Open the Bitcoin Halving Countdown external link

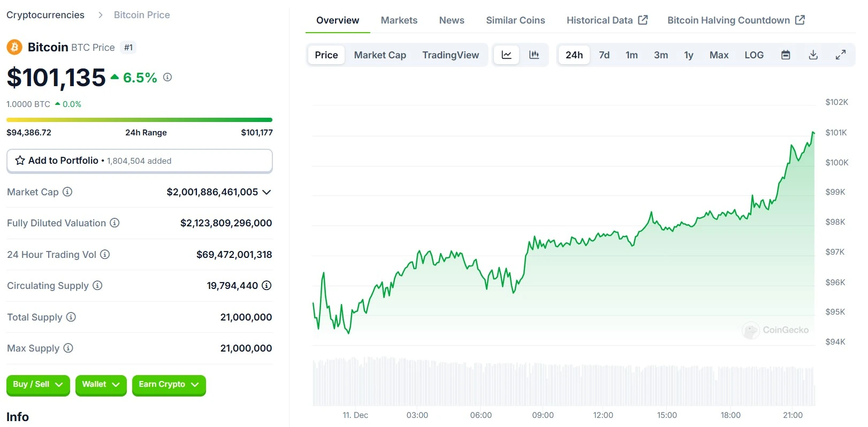(736, 20)
